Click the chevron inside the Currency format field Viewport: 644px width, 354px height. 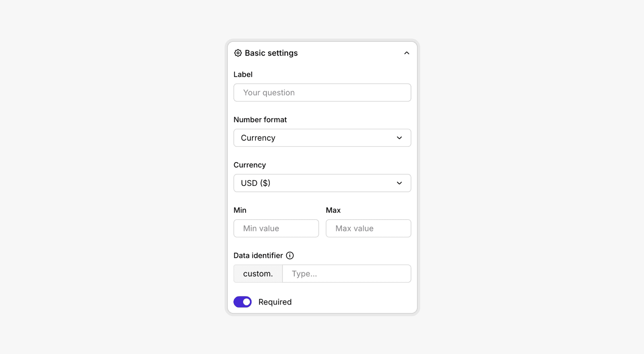399,138
